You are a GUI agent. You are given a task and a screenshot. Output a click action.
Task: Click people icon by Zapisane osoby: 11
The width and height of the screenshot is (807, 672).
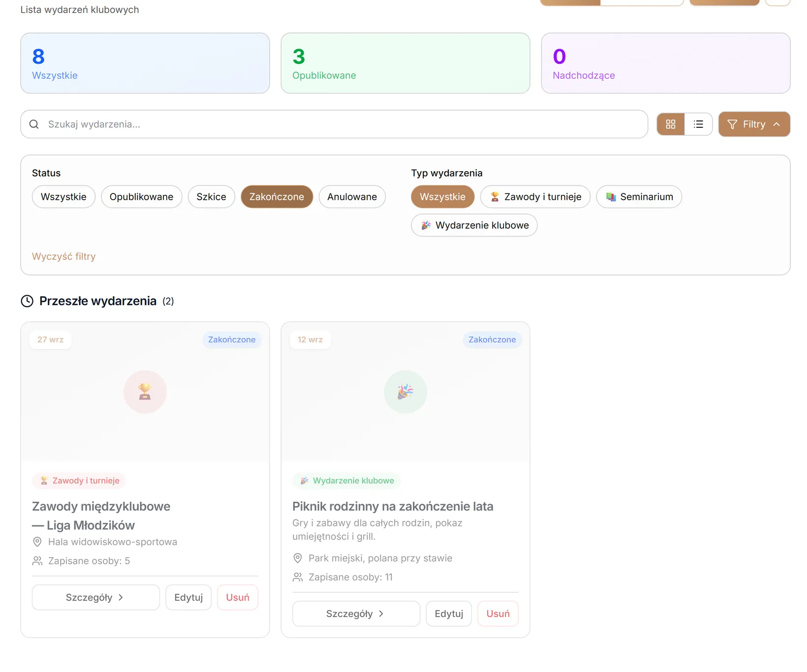click(297, 577)
